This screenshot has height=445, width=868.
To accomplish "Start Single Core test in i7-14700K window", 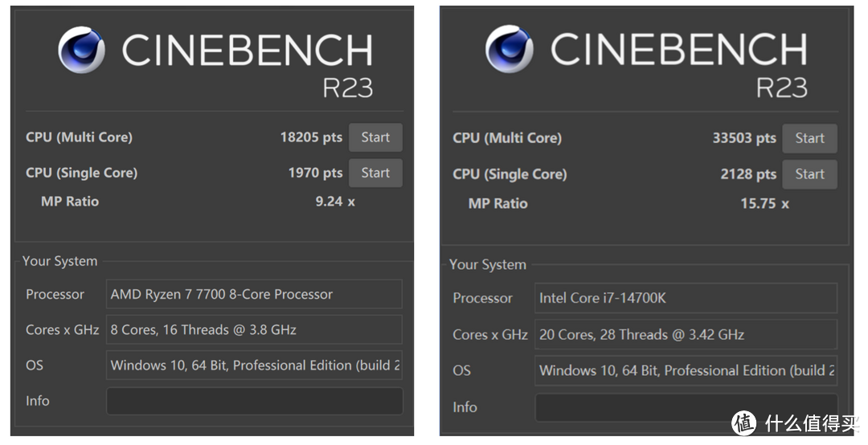I will tap(809, 174).
